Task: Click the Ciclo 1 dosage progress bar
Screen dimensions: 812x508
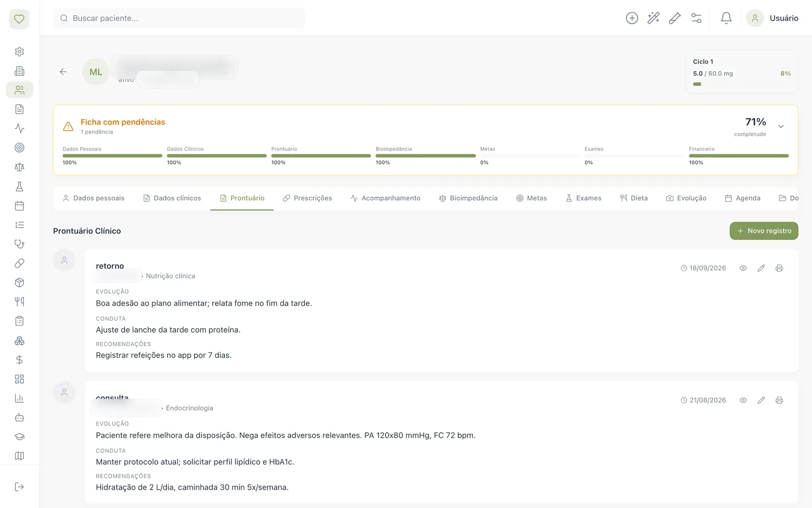Action: [x=741, y=84]
